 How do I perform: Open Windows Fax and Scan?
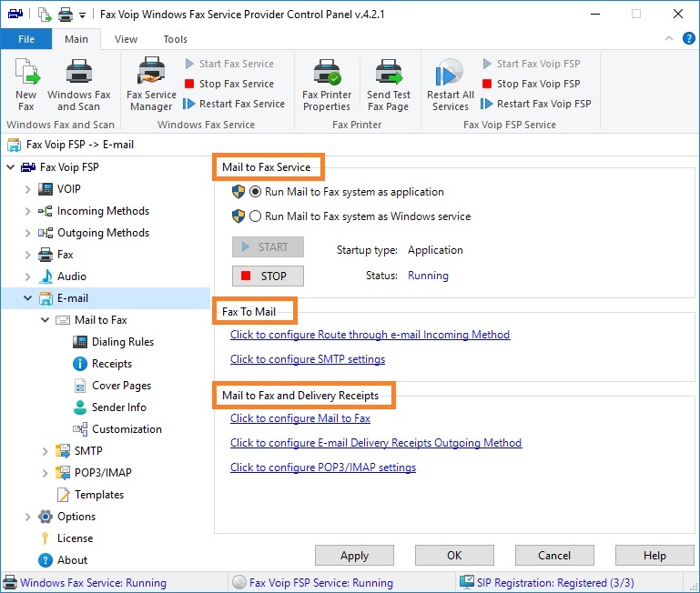pos(79,84)
